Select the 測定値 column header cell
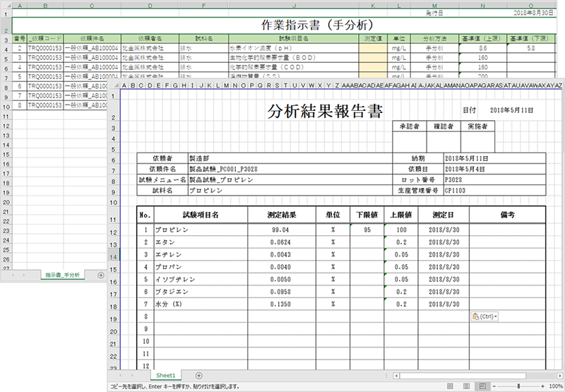This screenshot has height=392, width=565. (x=373, y=39)
